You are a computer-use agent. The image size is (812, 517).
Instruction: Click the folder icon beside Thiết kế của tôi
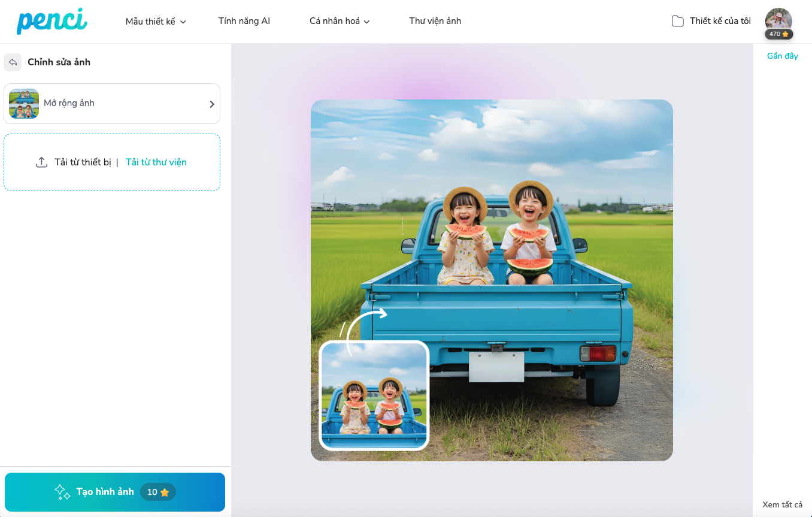[x=677, y=21]
